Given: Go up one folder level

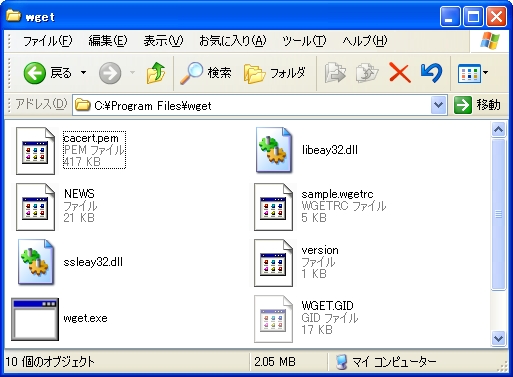Looking at the screenshot, I should coord(156,73).
